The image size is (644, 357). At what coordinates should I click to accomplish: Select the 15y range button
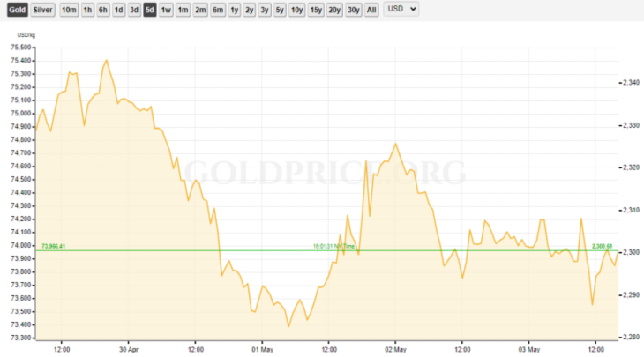pos(316,10)
